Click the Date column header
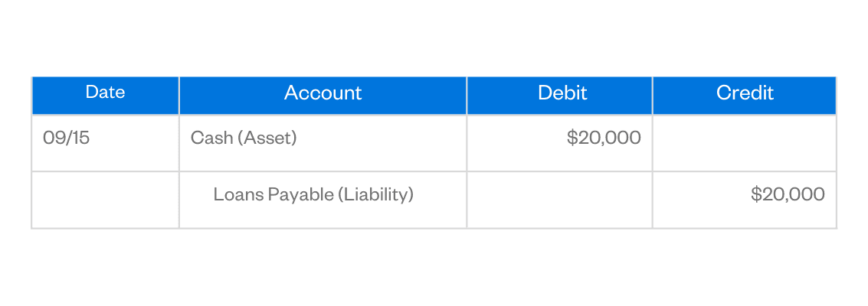Image resolution: width=868 pixels, height=306 pixels. tap(105, 93)
